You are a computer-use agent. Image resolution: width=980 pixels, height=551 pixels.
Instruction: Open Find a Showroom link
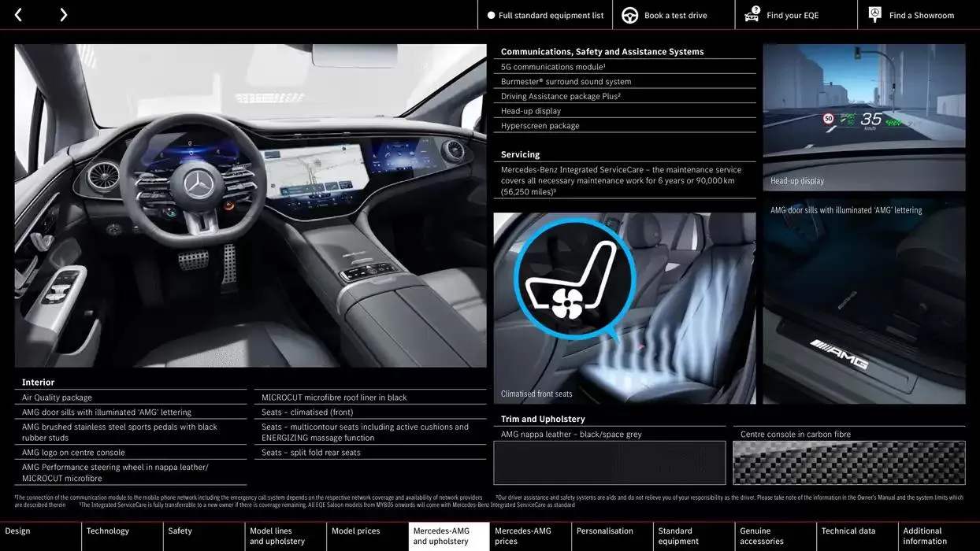[x=919, y=15]
